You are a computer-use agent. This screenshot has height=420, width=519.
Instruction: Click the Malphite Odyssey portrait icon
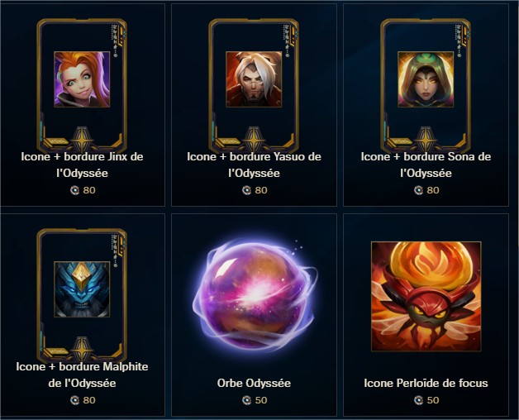pyautogui.click(x=82, y=289)
